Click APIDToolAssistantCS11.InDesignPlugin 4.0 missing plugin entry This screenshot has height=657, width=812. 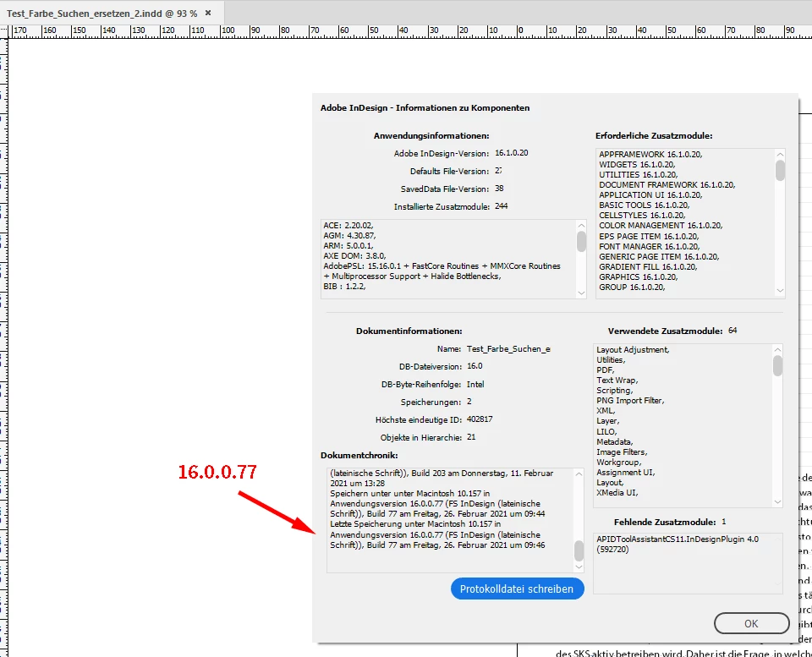point(678,545)
